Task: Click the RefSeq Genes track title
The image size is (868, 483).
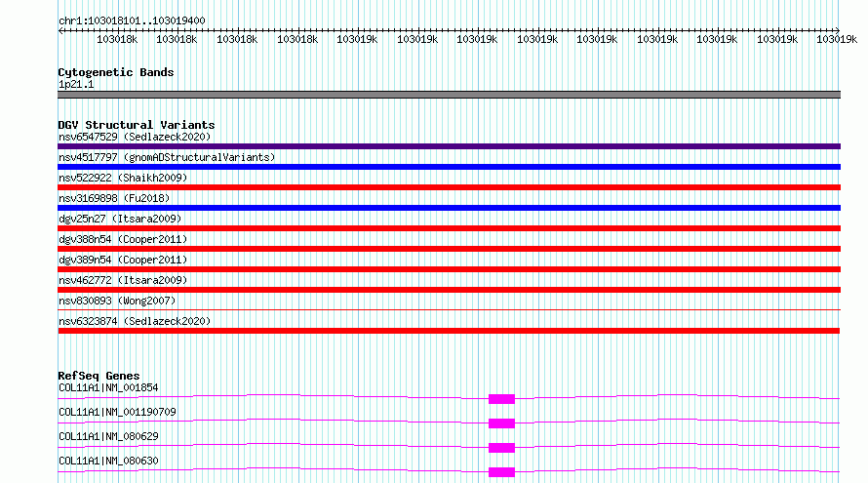Action: (x=99, y=376)
